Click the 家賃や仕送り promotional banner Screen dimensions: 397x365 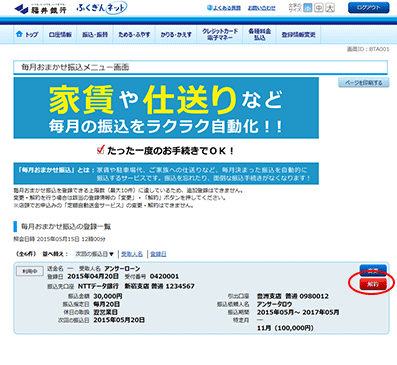click(x=166, y=108)
